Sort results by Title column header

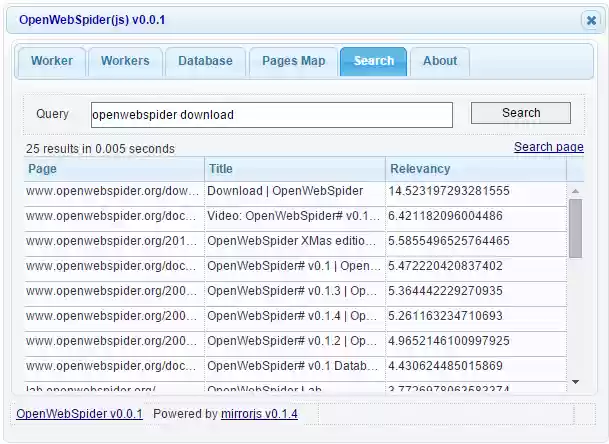(294, 169)
